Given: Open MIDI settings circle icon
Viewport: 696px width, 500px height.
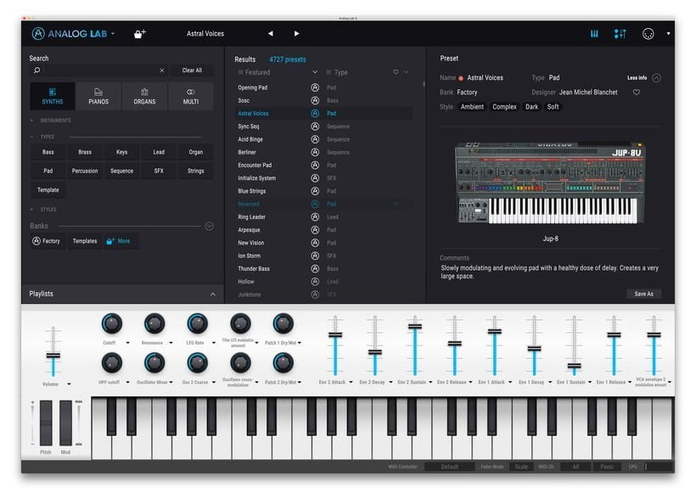Looking at the screenshot, I should pos(648,34).
